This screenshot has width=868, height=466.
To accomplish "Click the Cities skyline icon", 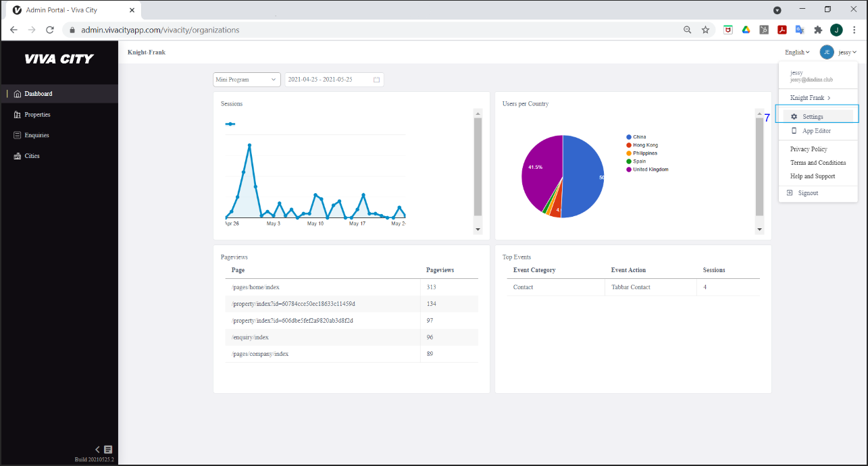I will [x=18, y=156].
